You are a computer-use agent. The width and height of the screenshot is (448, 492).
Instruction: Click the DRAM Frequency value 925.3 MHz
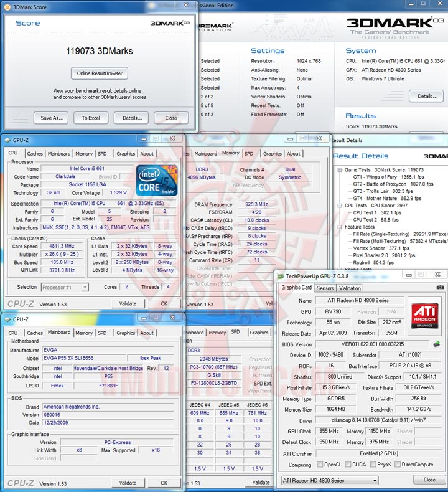[x=256, y=204]
